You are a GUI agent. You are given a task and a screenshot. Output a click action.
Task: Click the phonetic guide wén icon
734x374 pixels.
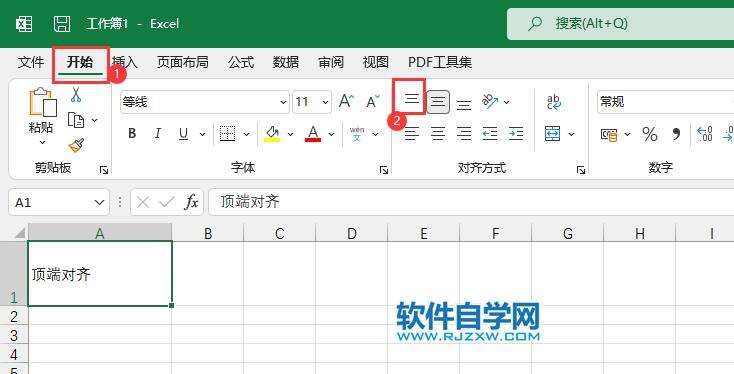point(357,134)
